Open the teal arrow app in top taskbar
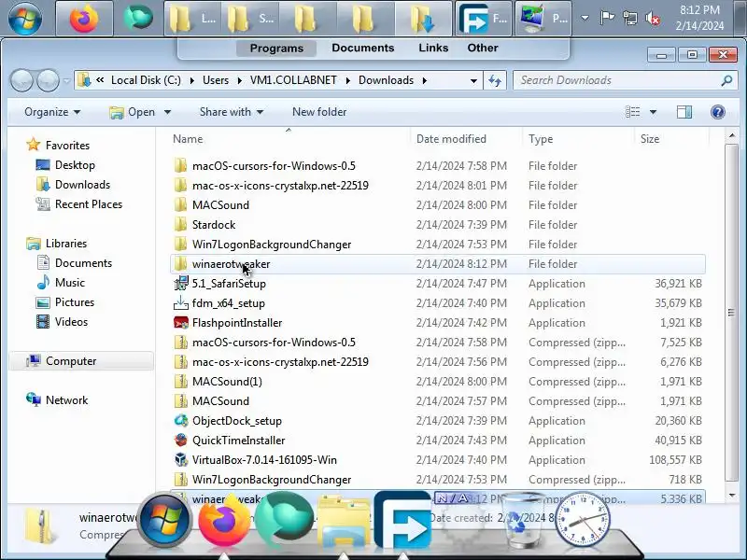Viewport: 747px width, 560px height. (x=138, y=17)
